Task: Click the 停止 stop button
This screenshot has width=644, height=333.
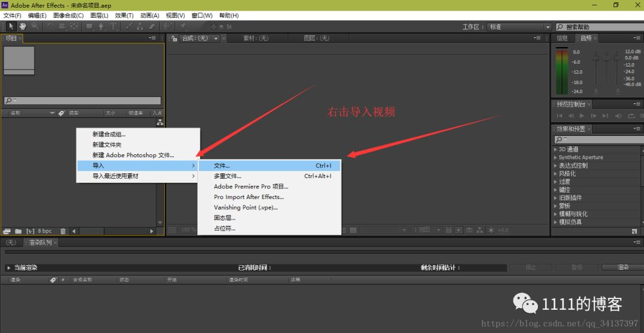Action: (531, 267)
